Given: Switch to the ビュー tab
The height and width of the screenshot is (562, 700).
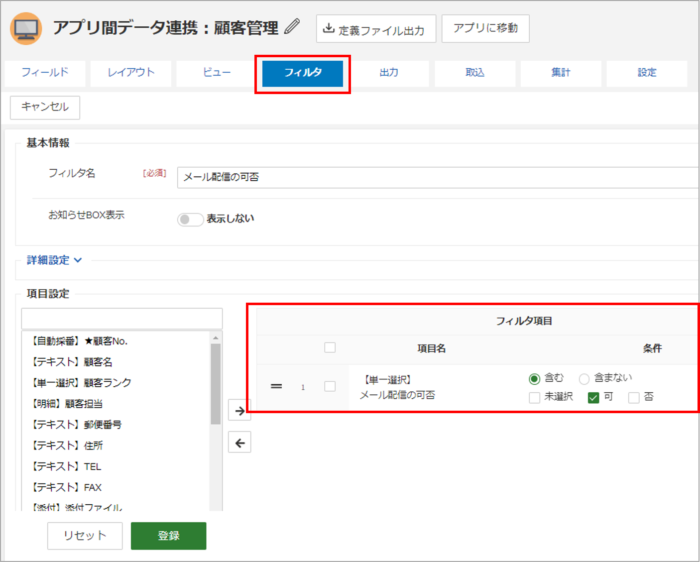Looking at the screenshot, I should [x=217, y=73].
